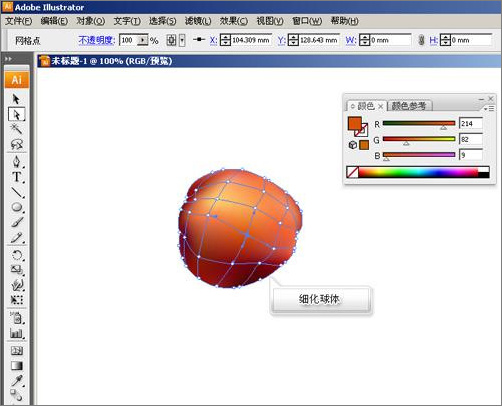Click the 不透明度 link
The image size is (502, 406).
click(x=97, y=40)
